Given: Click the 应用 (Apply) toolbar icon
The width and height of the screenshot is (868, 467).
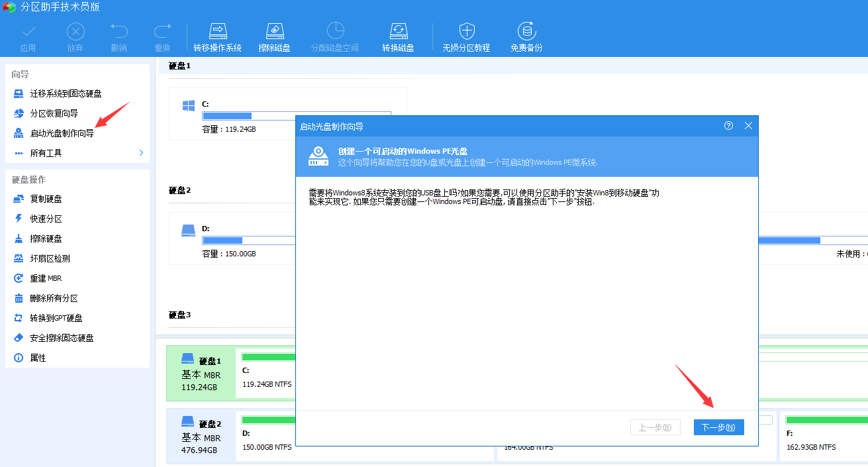Looking at the screenshot, I should [x=28, y=36].
